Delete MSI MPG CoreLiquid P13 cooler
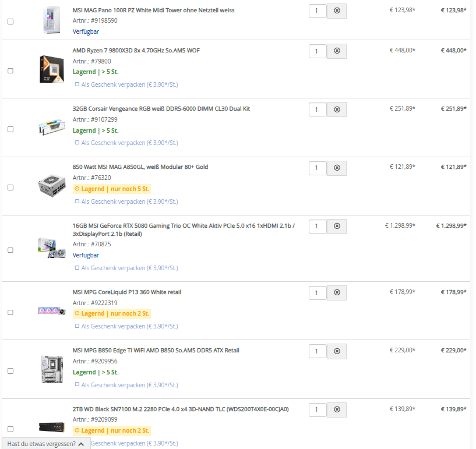 (x=337, y=293)
